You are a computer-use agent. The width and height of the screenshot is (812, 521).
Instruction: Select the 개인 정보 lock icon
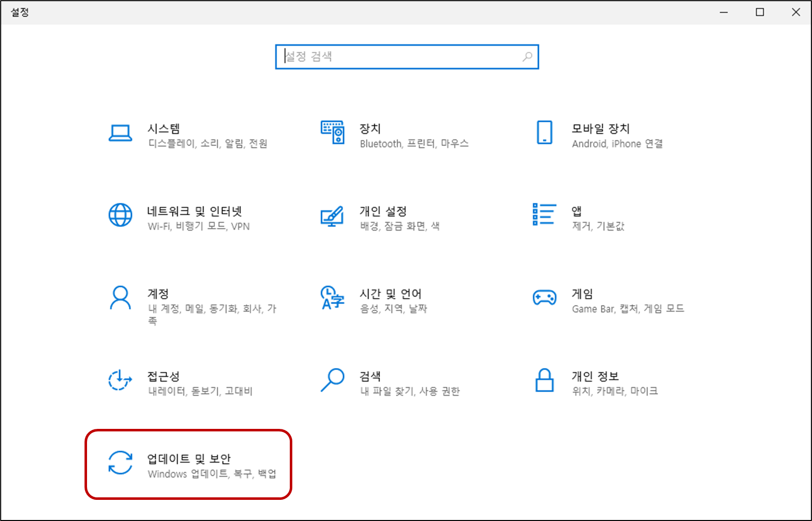pyautogui.click(x=544, y=381)
